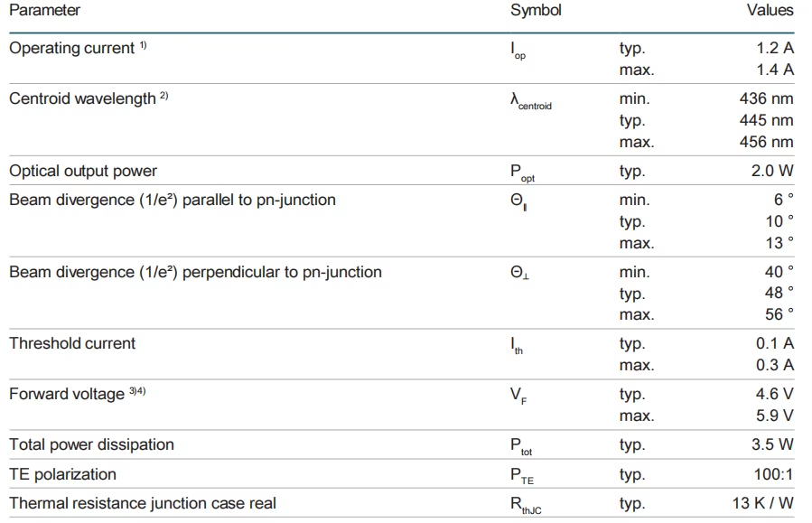This screenshot has width=812, height=523.
Task: Click the "Values" column header
Action: coord(770,10)
